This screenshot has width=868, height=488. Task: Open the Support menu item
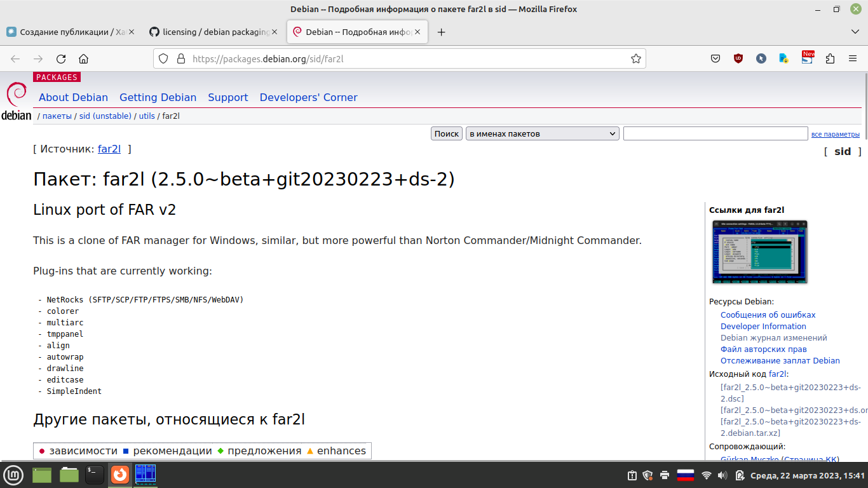click(227, 97)
